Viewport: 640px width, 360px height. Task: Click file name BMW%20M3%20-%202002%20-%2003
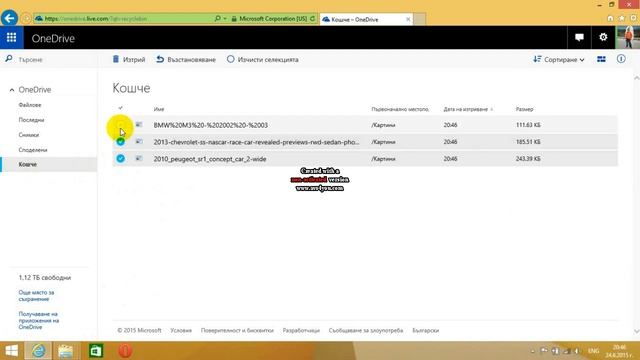pyautogui.click(x=211, y=125)
